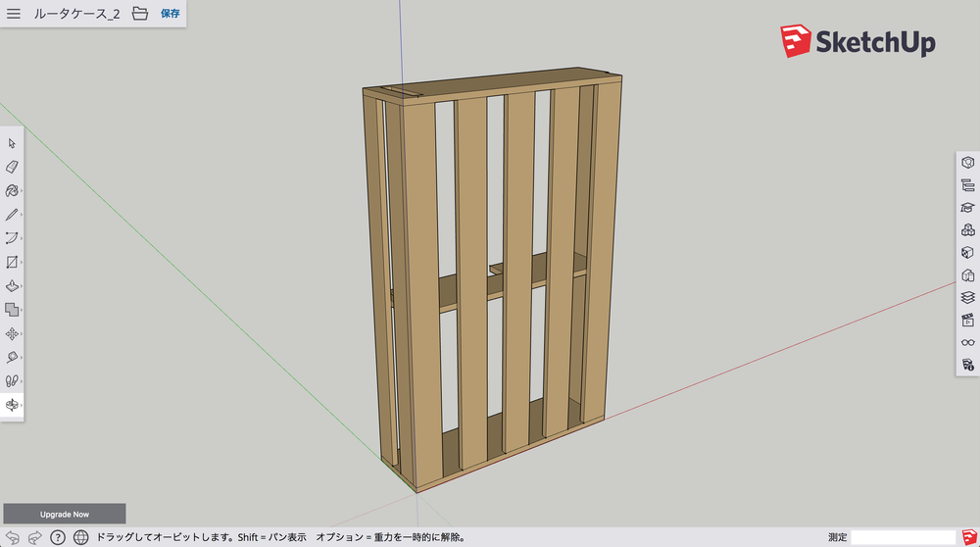Viewport: 980px width, 547px height.
Task: Activate the Paint Bucket tool
Action: [x=11, y=191]
